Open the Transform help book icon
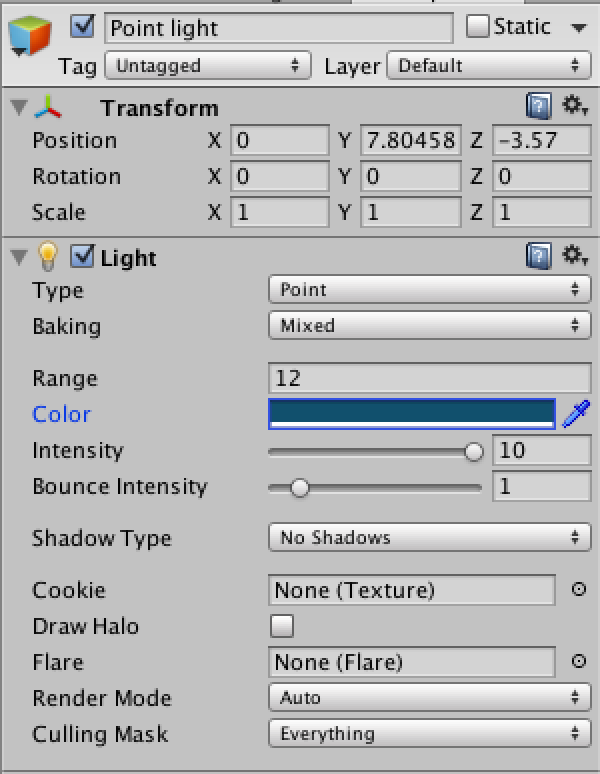The image size is (600, 774). 538,106
